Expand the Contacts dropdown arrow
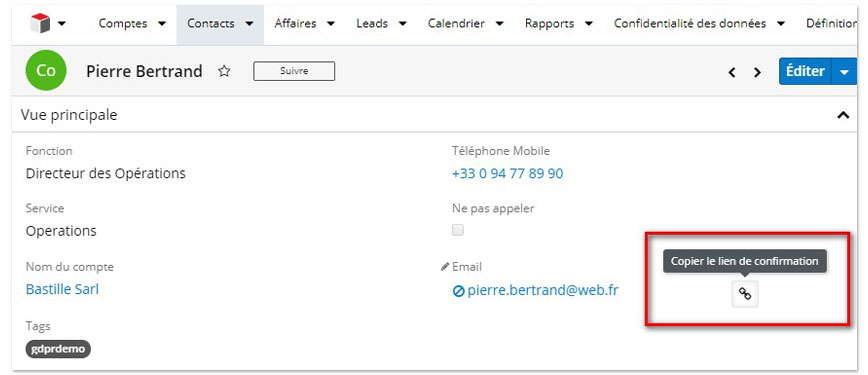This screenshot has height=375, width=868. point(249,24)
